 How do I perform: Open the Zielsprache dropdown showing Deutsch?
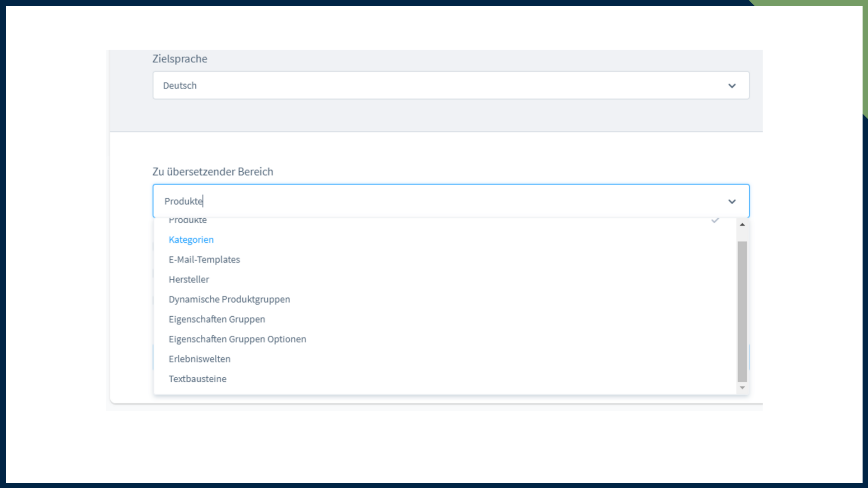(443, 85)
